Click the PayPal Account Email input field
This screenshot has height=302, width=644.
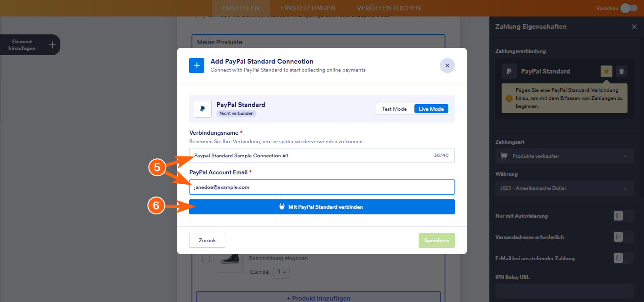tap(322, 187)
